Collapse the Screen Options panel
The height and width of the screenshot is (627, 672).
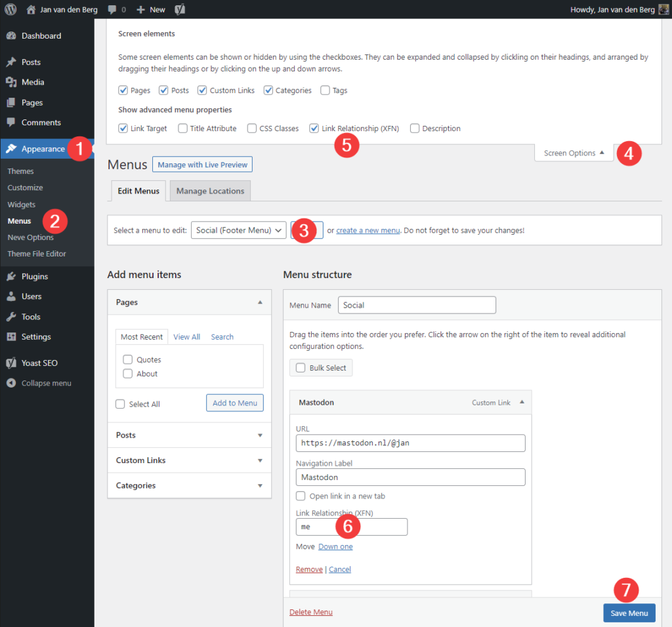tap(574, 153)
